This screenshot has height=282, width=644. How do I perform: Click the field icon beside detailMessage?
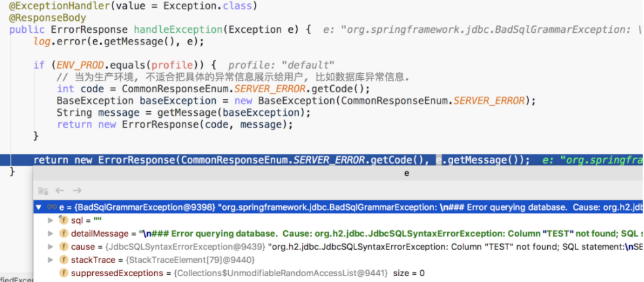click(63, 234)
